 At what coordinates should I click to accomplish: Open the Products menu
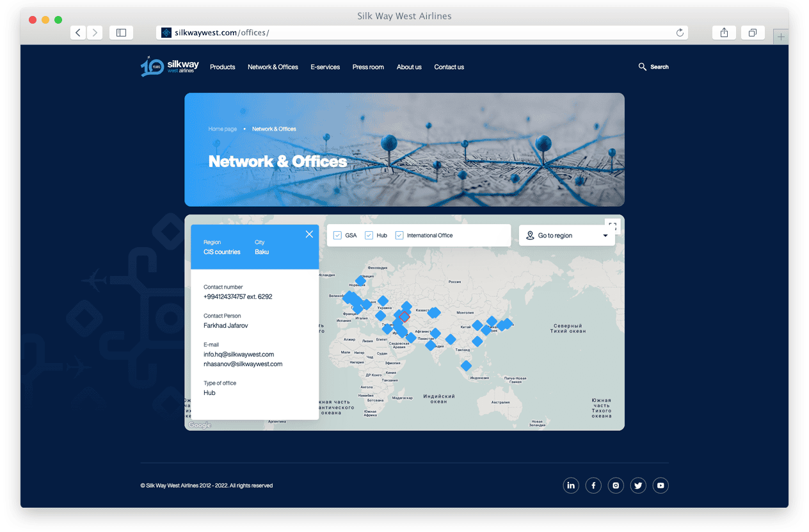pos(223,67)
